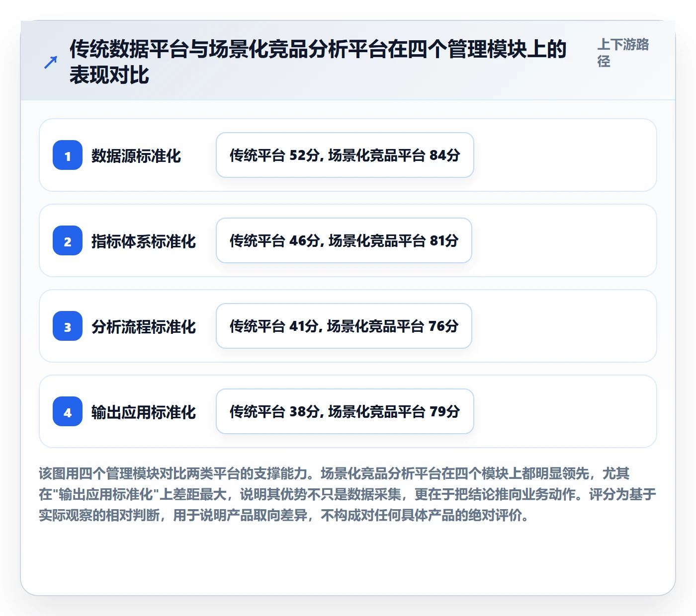Select the 输出应用标准化 label
The image size is (696, 616).
143,412
